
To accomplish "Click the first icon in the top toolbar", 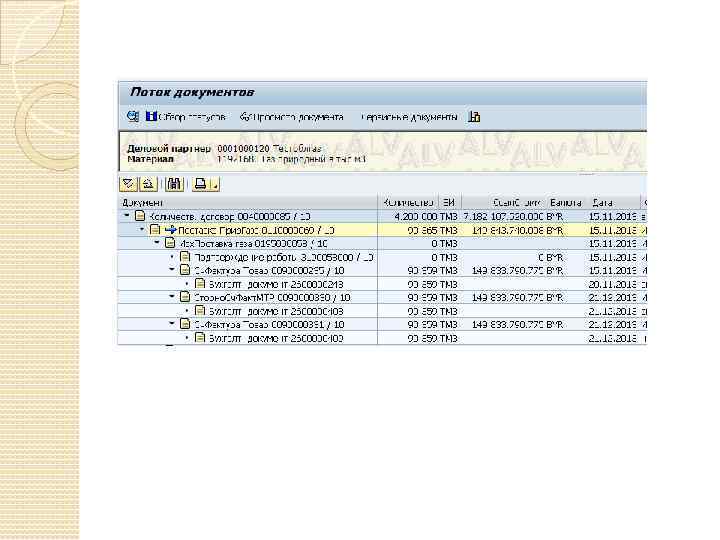I will (133, 116).
